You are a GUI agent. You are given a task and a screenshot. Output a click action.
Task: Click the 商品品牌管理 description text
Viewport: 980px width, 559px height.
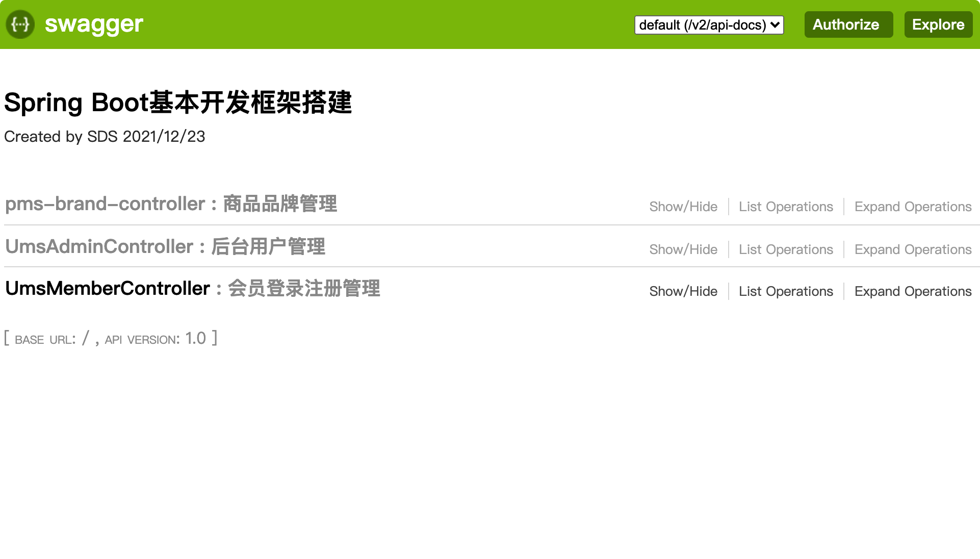(280, 204)
